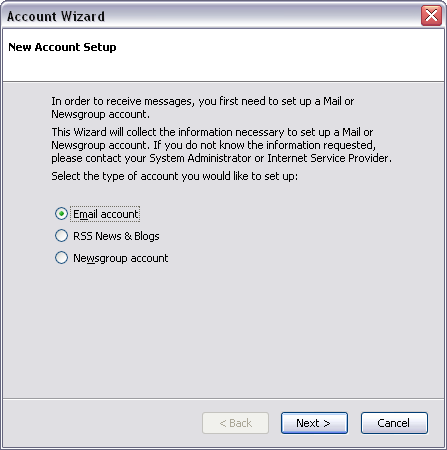Click the greyed-out < Back button
This screenshot has width=447, height=450.
235,423
